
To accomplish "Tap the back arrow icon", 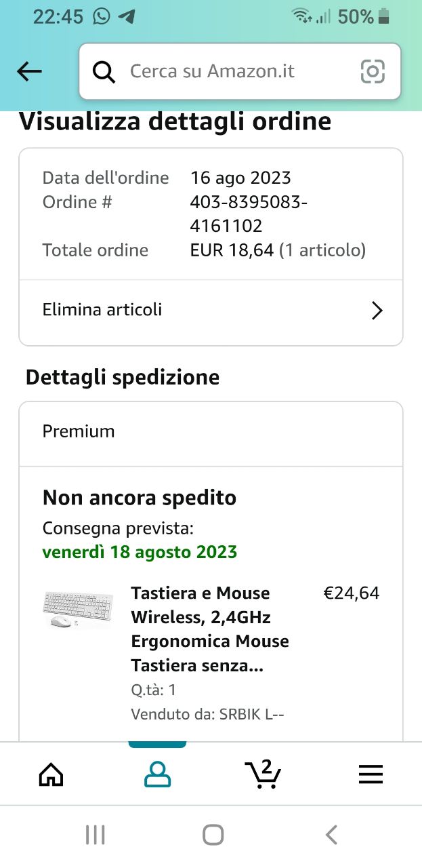I will [29, 71].
